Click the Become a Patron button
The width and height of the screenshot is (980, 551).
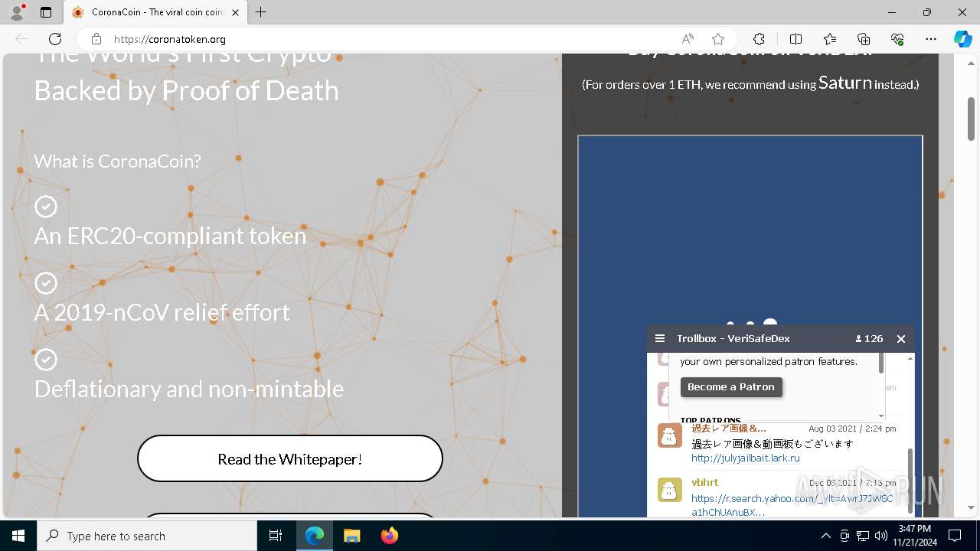[731, 387]
